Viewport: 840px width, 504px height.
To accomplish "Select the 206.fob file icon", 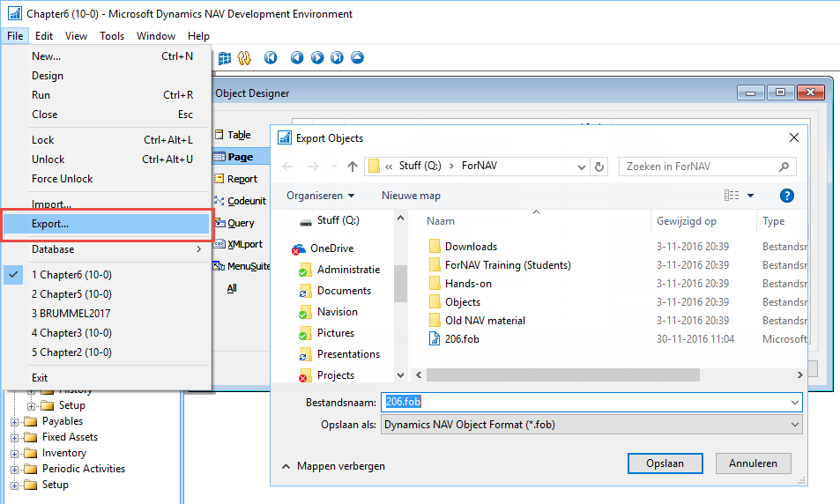I will click(x=435, y=338).
